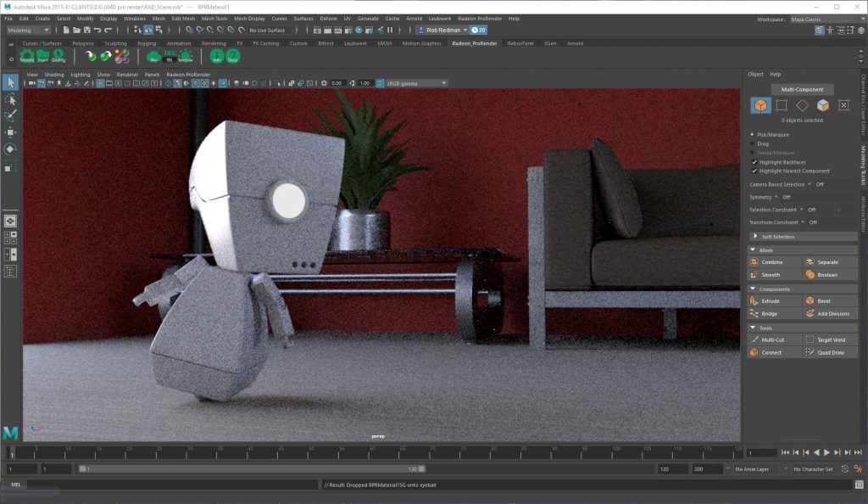Image resolution: width=868 pixels, height=504 pixels.
Task: Switch to the Sculpting shelf tab
Action: 115,43
